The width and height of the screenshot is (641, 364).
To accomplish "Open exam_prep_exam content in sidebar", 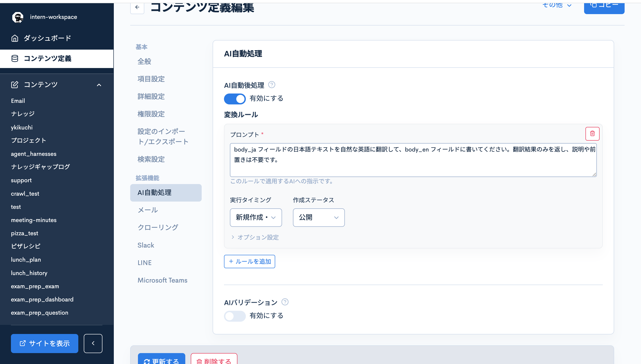I will (35, 286).
